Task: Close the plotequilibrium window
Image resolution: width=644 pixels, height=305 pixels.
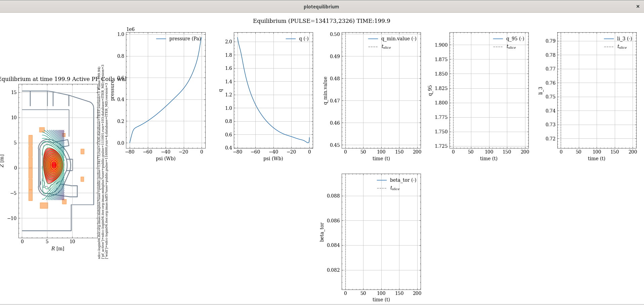Action: [638, 6]
